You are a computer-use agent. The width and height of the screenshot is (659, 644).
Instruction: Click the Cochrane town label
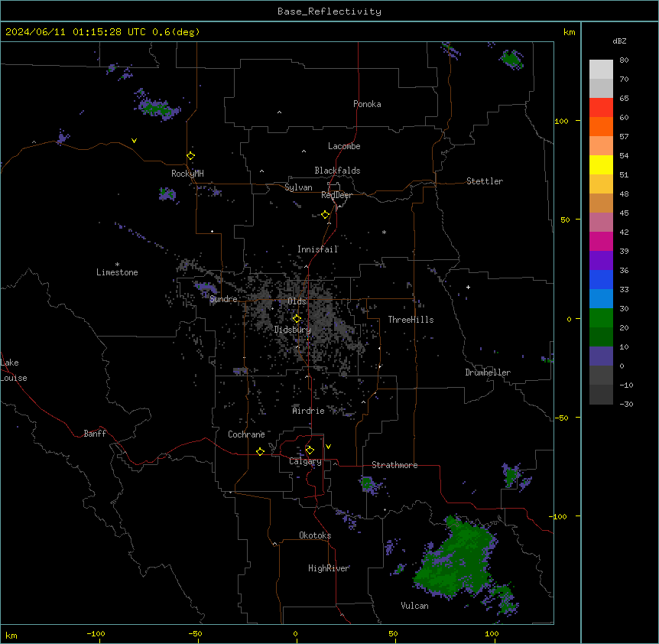point(246,434)
